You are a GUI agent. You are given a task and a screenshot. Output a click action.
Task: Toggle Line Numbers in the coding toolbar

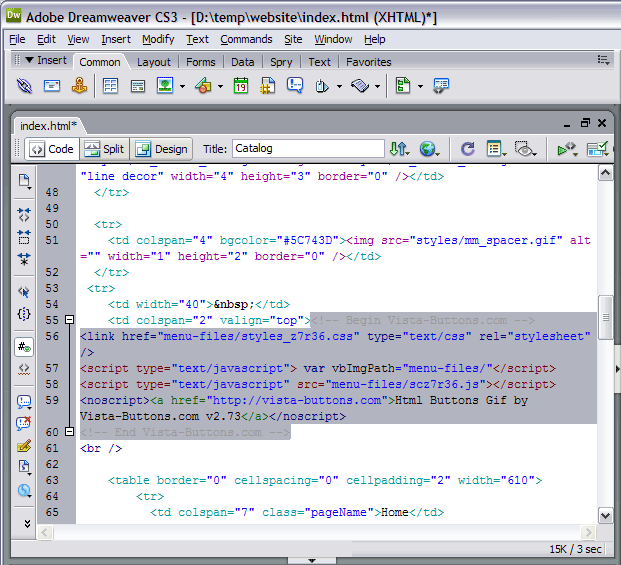pyautogui.click(x=24, y=347)
